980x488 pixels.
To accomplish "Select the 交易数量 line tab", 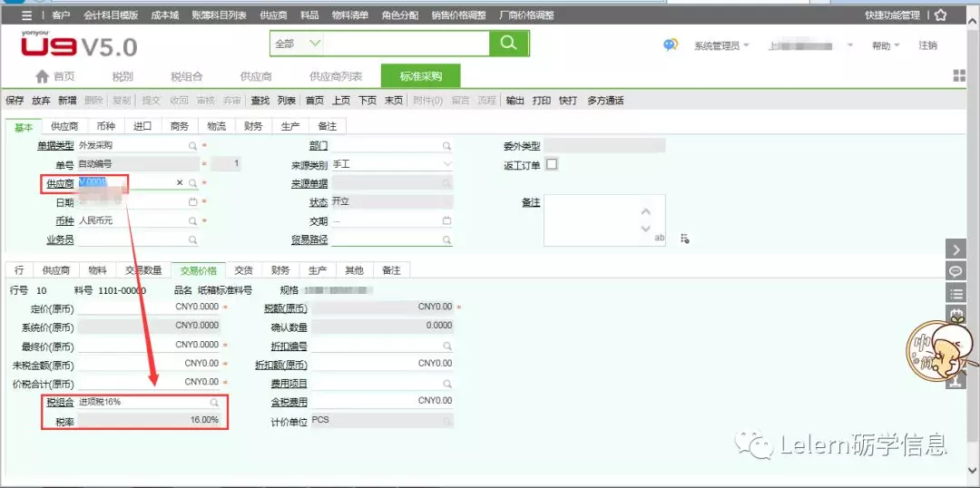I will point(143,270).
